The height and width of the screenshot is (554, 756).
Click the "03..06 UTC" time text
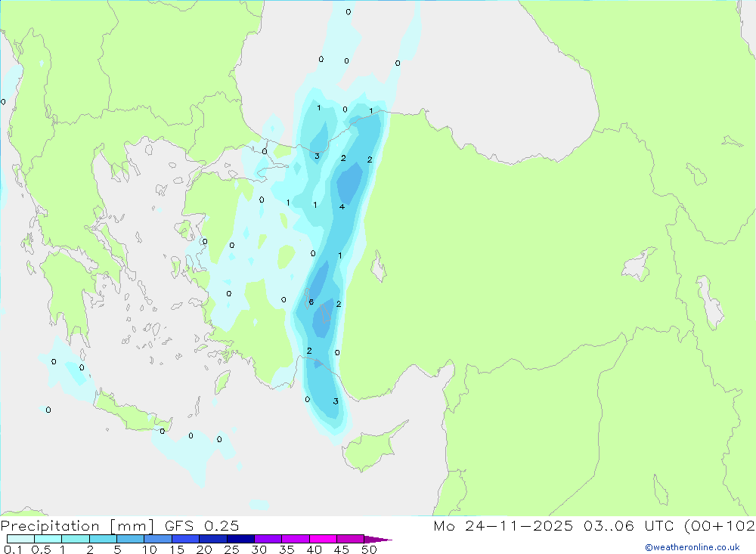coord(628,525)
